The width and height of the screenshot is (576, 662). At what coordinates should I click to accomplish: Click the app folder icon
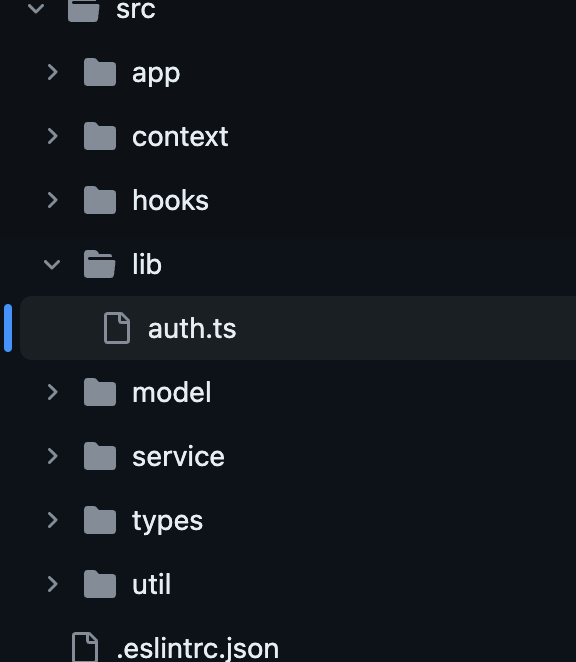pyautogui.click(x=100, y=73)
